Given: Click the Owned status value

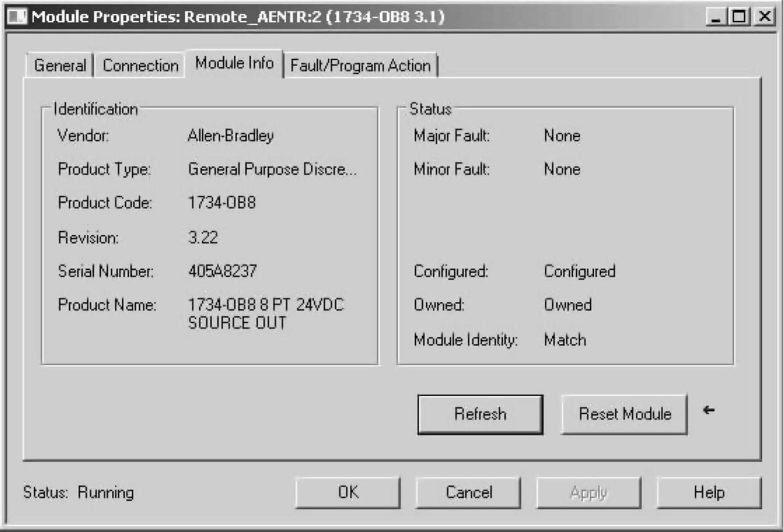Looking at the screenshot, I should 568,305.
